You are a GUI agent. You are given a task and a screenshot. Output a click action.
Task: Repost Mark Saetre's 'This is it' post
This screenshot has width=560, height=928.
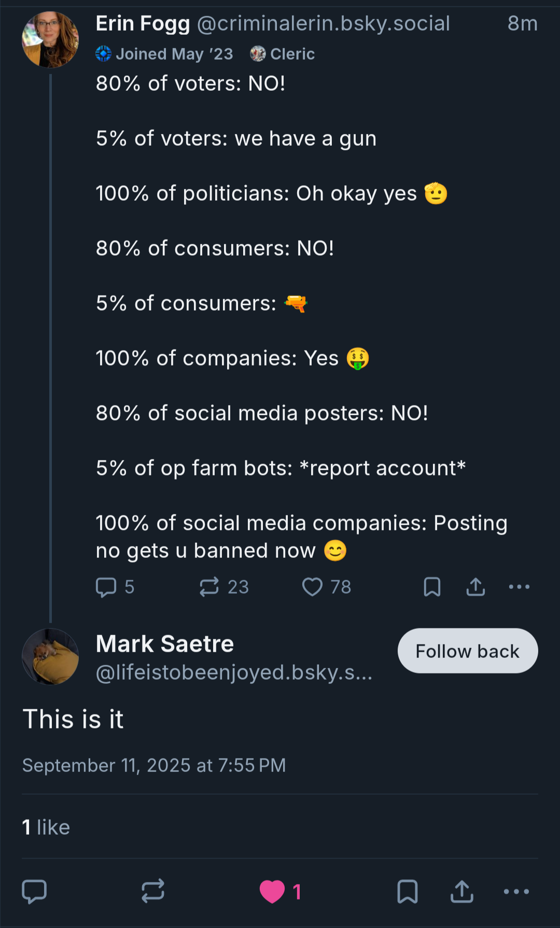[x=153, y=892]
